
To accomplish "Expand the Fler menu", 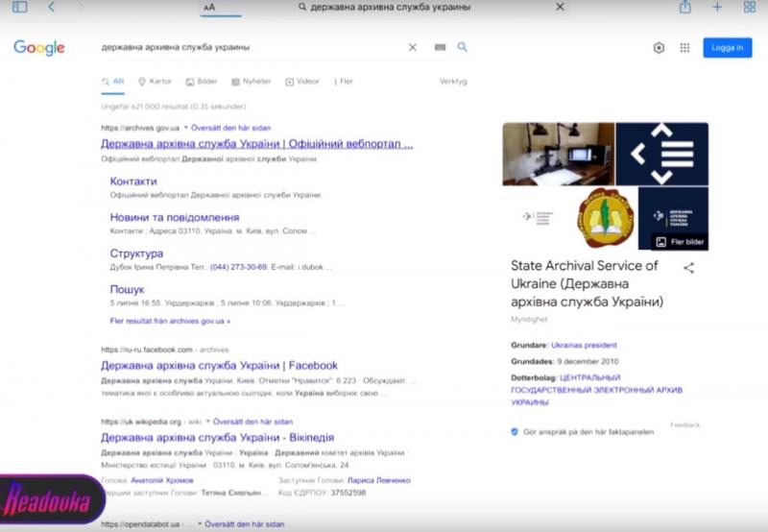I will pyautogui.click(x=344, y=82).
